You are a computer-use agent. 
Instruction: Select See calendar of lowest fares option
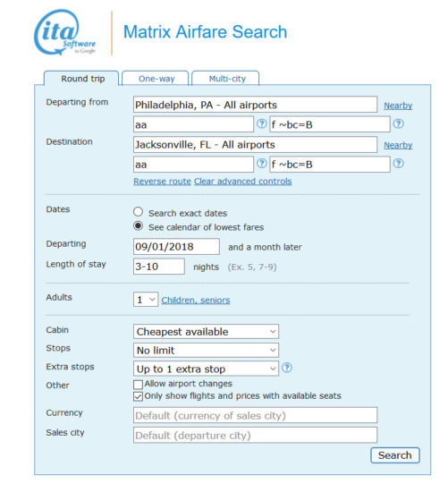point(138,226)
